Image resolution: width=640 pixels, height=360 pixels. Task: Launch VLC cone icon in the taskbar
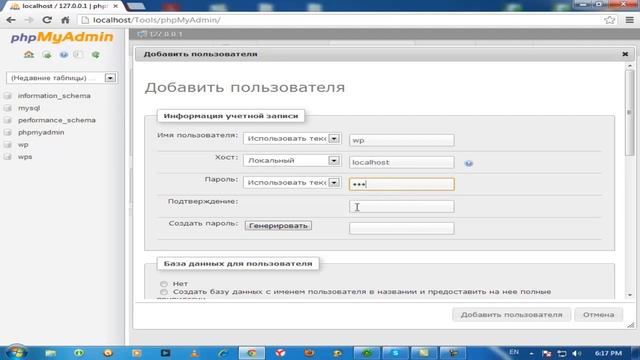(x=194, y=353)
